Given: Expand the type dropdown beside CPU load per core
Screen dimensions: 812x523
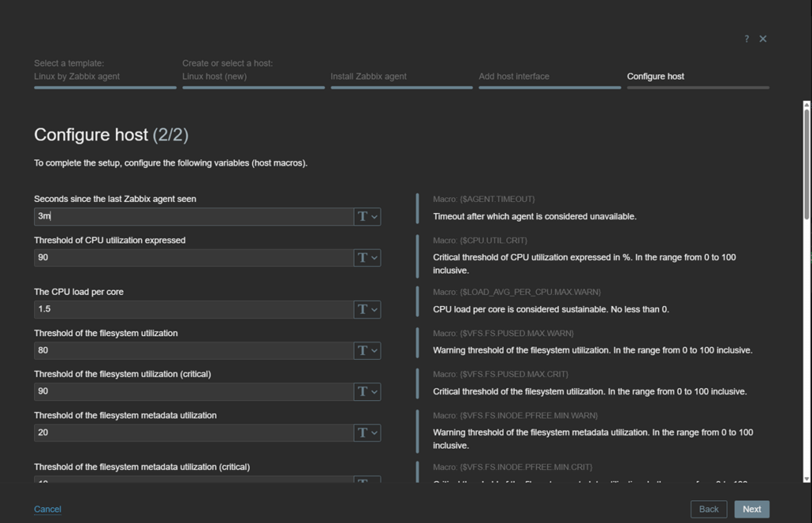Looking at the screenshot, I should 373,309.
